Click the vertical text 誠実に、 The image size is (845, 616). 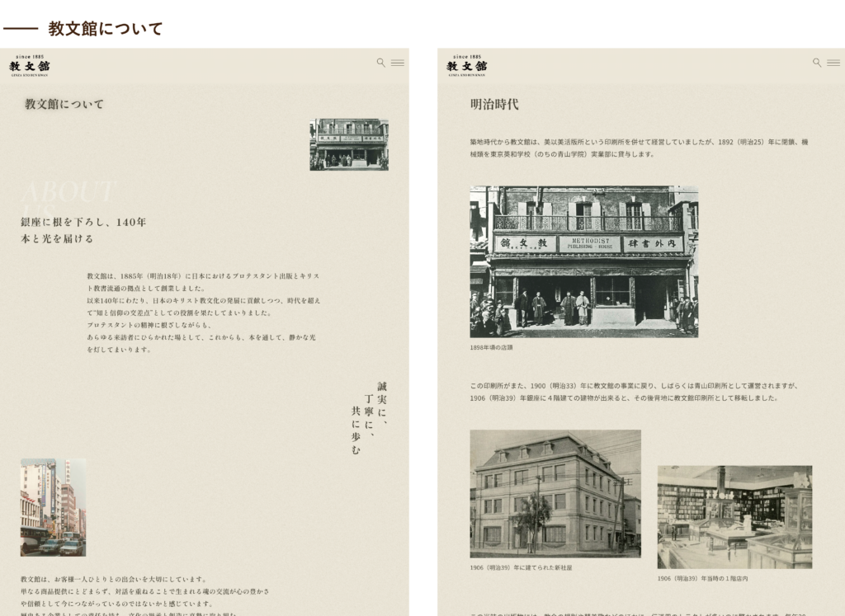(x=382, y=405)
